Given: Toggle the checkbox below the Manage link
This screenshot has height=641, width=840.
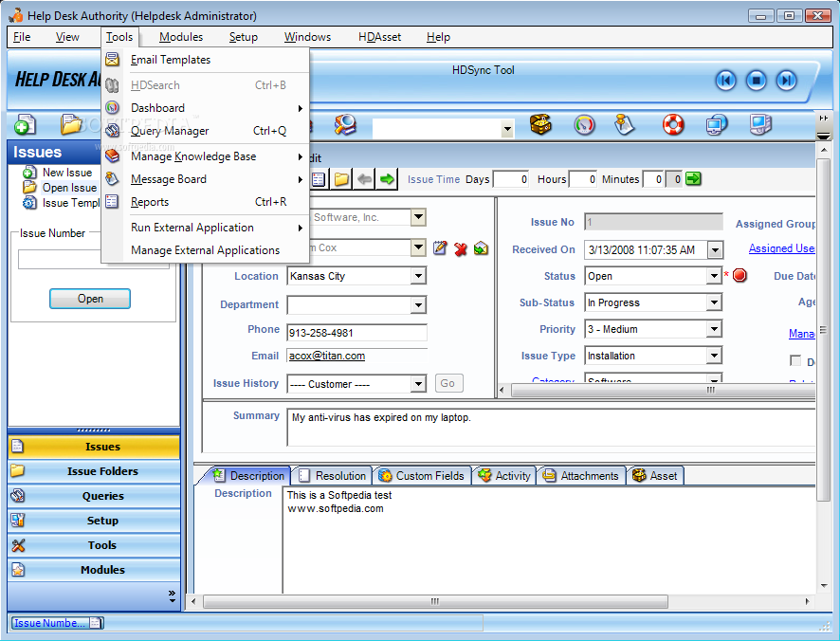Looking at the screenshot, I should [795, 360].
